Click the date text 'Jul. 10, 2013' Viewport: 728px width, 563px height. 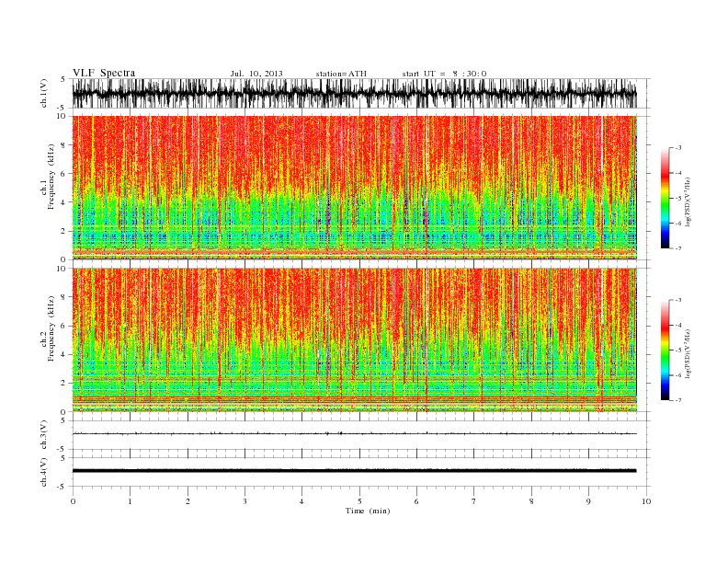coord(256,74)
